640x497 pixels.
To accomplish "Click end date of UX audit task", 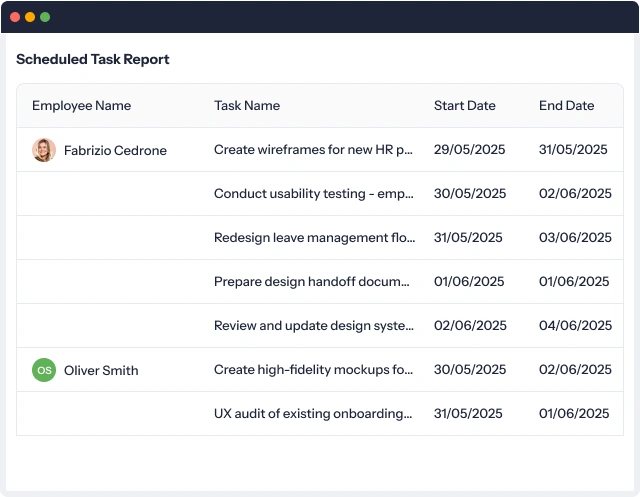I will point(574,414).
